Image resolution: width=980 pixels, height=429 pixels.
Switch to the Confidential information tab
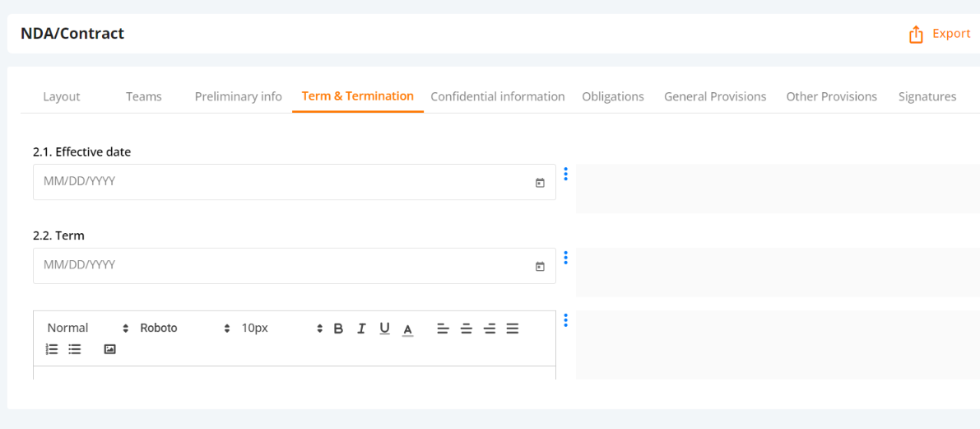click(x=498, y=96)
